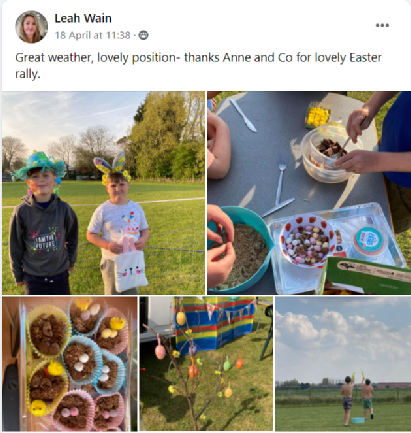This screenshot has width=411, height=433.
Task: Open the '18 April at 11:38' timestamp link
Action: tap(92, 35)
